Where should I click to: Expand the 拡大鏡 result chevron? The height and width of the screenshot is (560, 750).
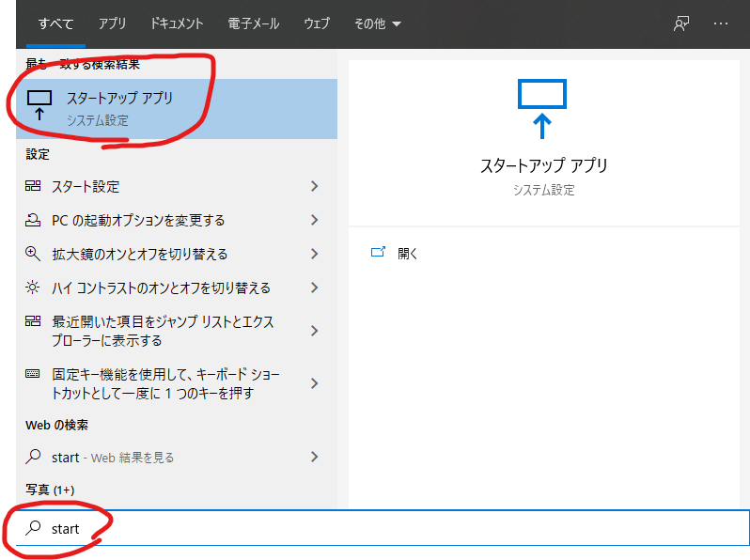pos(314,254)
